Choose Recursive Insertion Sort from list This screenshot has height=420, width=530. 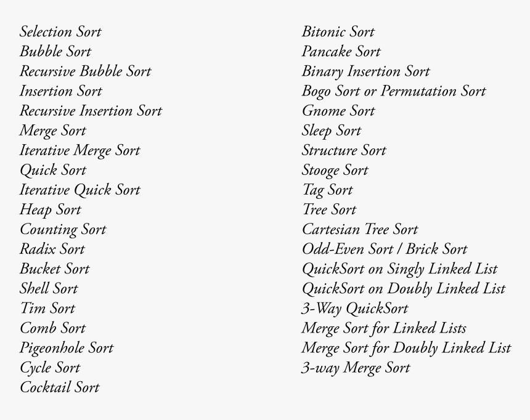click(x=91, y=111)
